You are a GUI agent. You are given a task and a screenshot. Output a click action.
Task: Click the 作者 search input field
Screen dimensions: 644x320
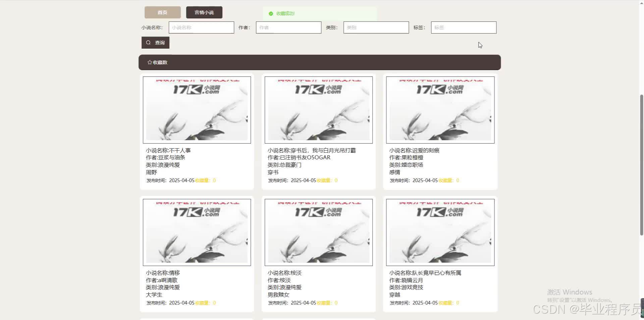point(288,27)
